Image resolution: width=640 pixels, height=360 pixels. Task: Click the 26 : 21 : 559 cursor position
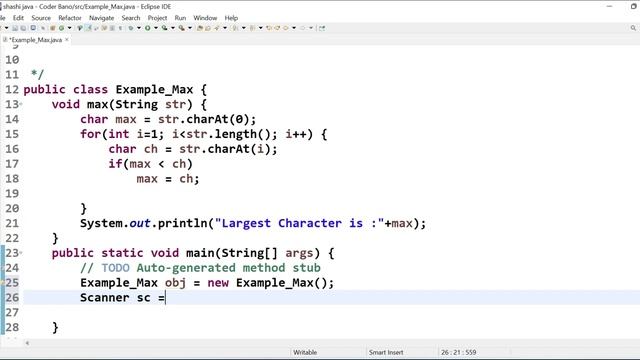click(458, 352)
